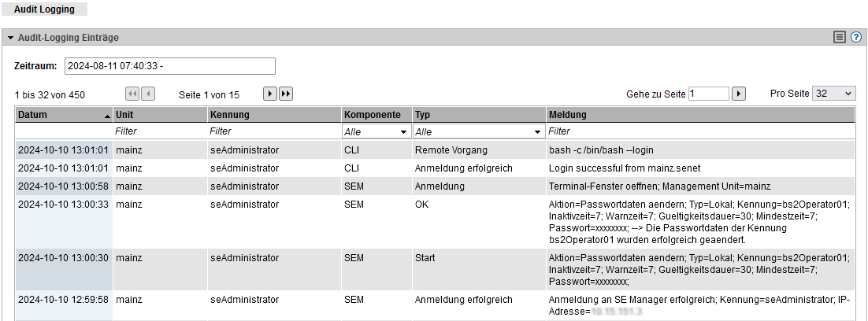The image size is (868, 321).
Task: Click the Unit filter field
Action: point(158,132)
